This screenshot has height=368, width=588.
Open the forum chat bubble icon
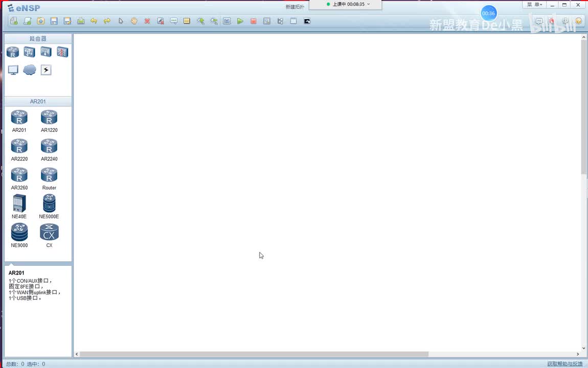point(539,21)
